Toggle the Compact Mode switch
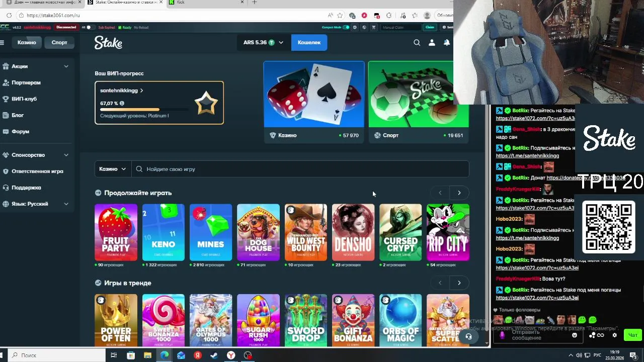The image size is (644, 362). pyautogui.click(x=346, y=27)
